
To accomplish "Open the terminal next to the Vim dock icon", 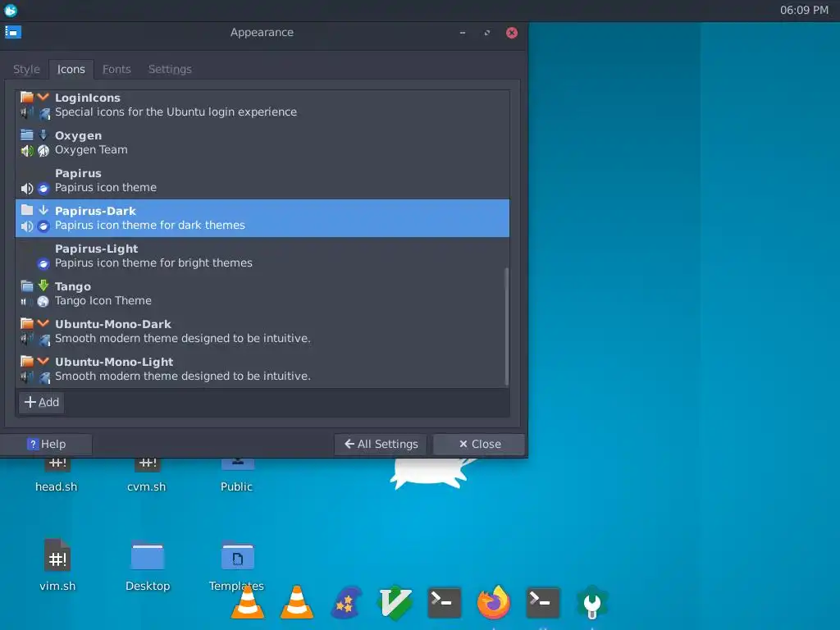I will tap(444, 603).
